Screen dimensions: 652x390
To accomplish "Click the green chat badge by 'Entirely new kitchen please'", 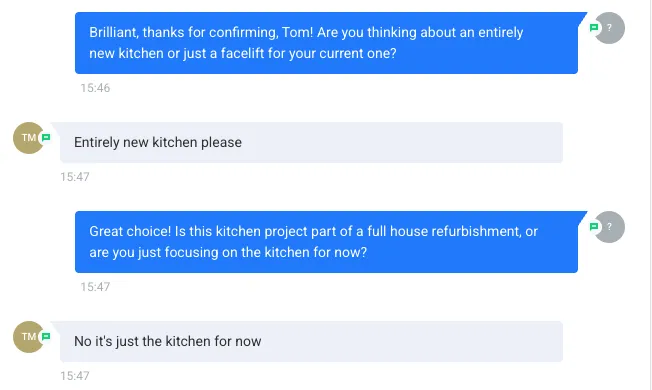I will 46,137.
